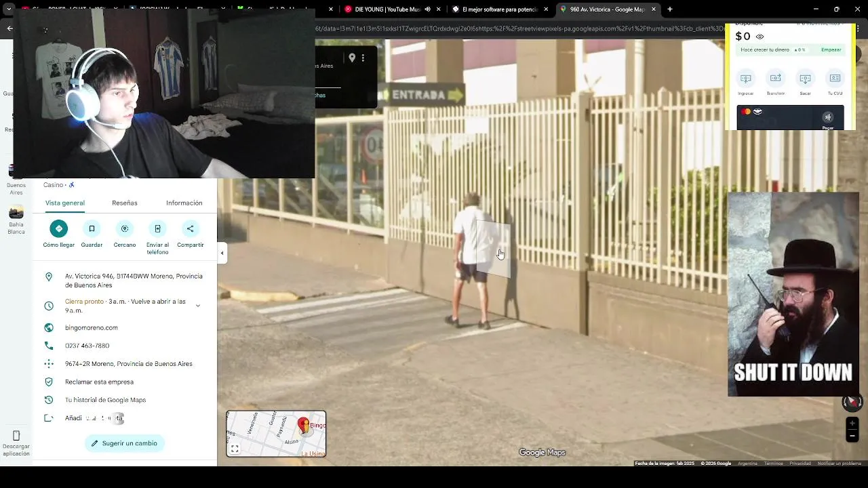Click plus code 9674+2R Moreno
Viewport: 868px width, 488px height.
point(129,364)
